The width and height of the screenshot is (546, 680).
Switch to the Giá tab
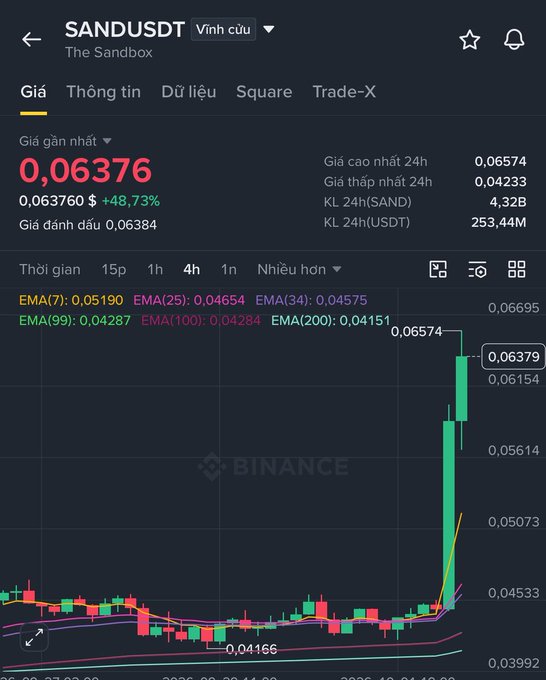point(33,92)
